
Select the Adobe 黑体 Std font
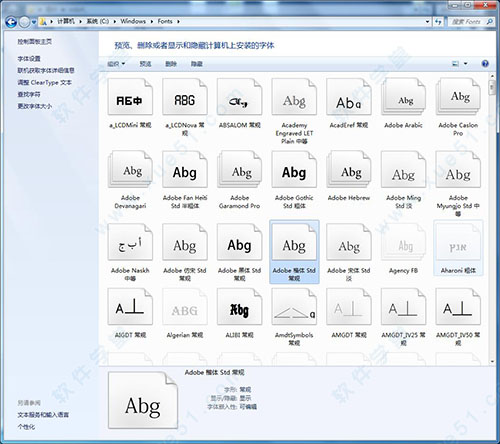tap(239, 242)
